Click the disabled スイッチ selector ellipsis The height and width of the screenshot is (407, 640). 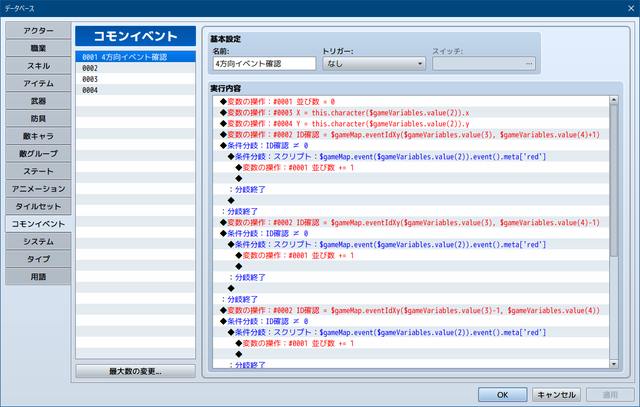point(529,64)
